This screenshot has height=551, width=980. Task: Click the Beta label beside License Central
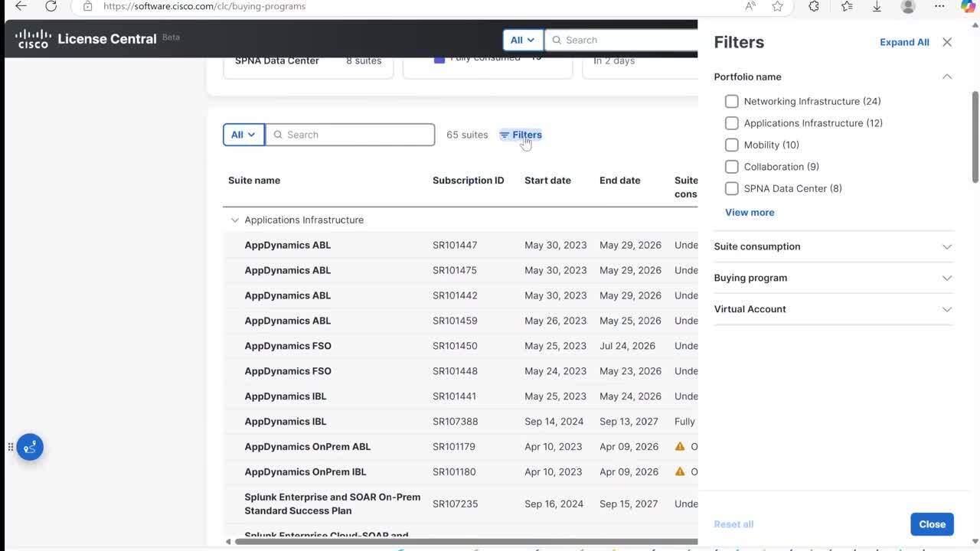[x=171, y=37]
